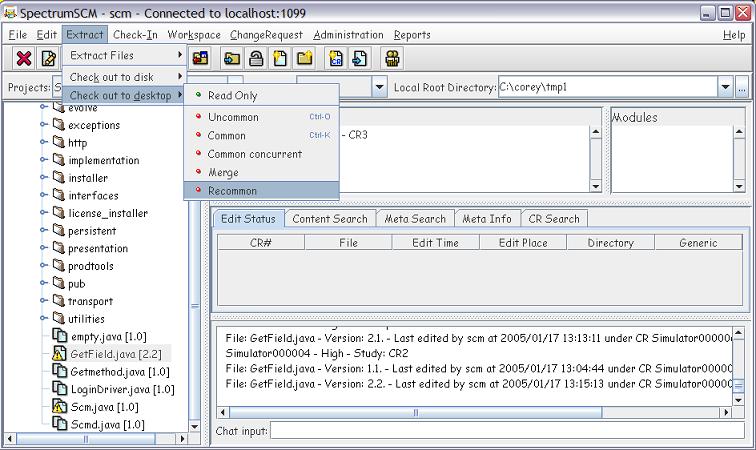Select the transport folder label
The width and height of the screenshot is (756, 450).
point(90,301)
